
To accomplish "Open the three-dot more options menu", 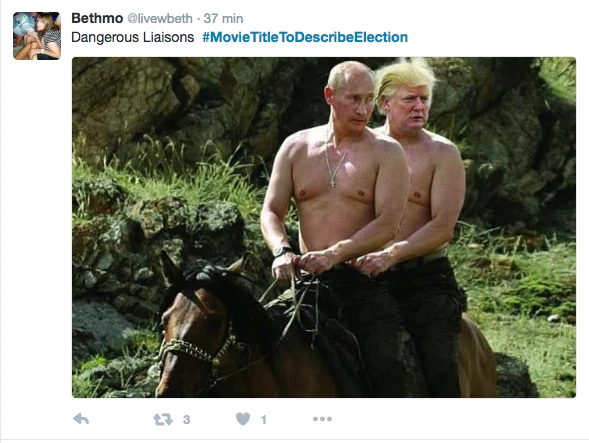I will (322, 419).
